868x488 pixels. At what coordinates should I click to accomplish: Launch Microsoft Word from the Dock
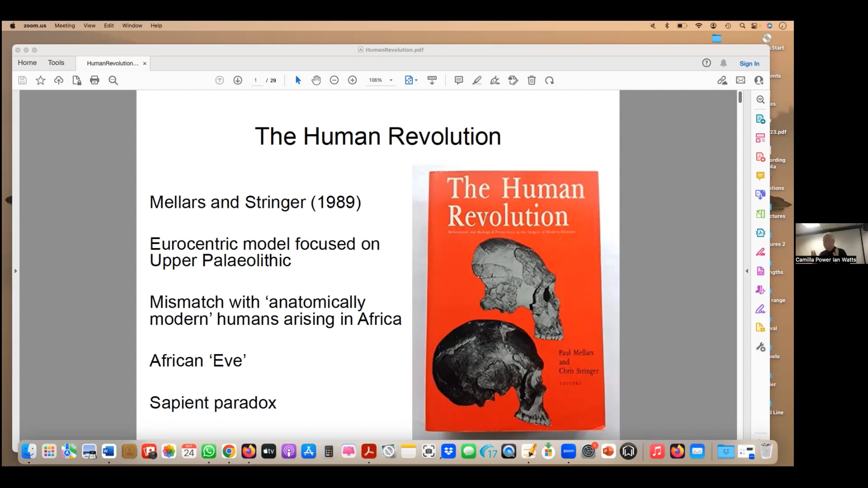(x=109, y=451)
